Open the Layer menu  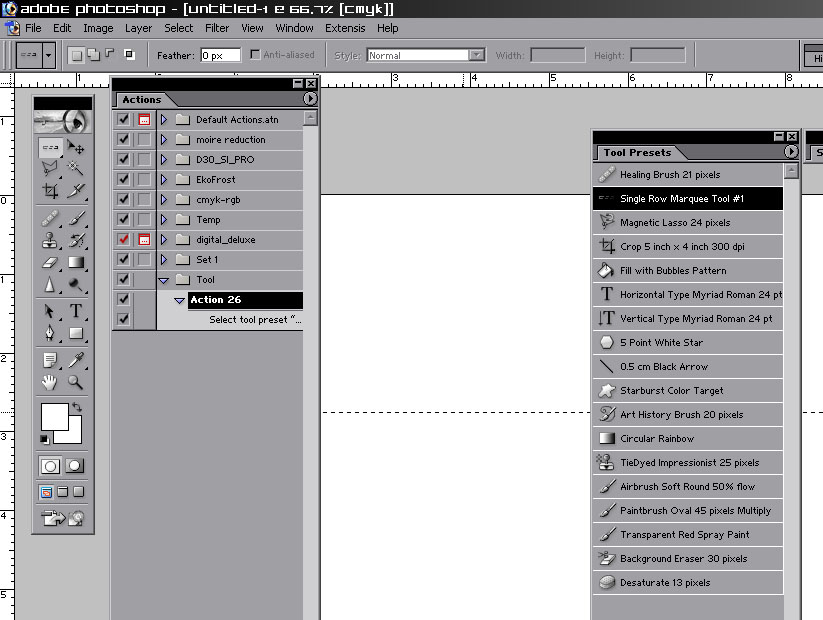(x=139, y=28)
